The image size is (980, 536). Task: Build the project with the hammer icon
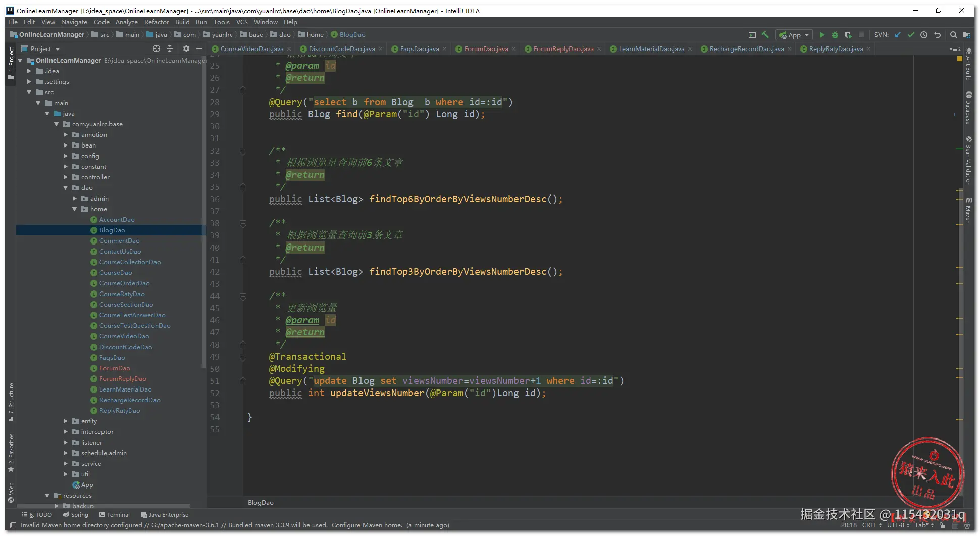765,35
